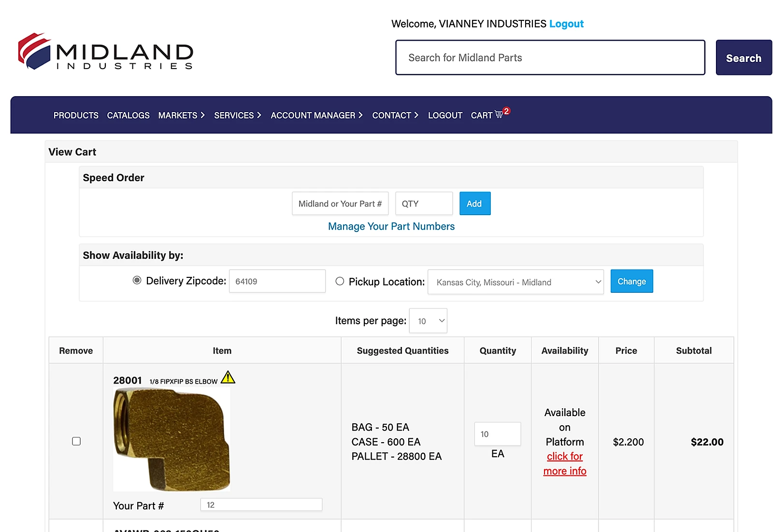Screen dimensions: 773x532
Task: Open Manage Your Part Numbers
Action: tap(391, 226)
